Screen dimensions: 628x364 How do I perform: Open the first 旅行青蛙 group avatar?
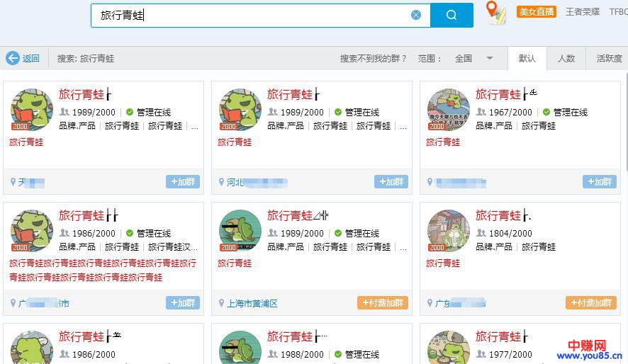pyautogui.click(x=32, y=109)
